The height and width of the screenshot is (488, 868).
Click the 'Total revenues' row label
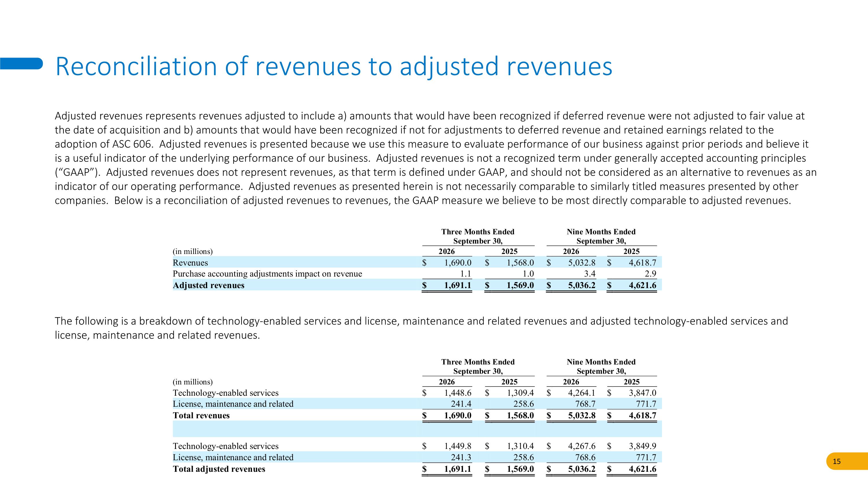pos(201,415)
